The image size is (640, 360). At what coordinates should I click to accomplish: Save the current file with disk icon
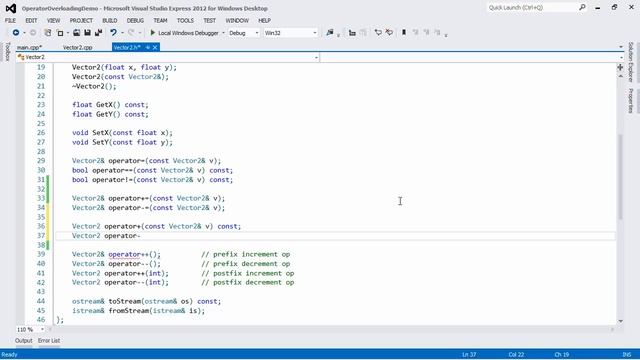tap(87, 33)
